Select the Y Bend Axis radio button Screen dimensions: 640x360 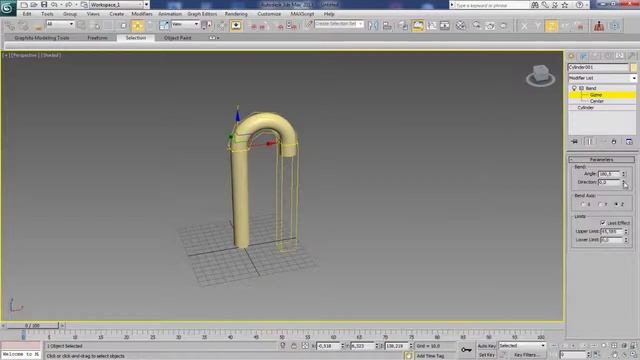(600, 204)
